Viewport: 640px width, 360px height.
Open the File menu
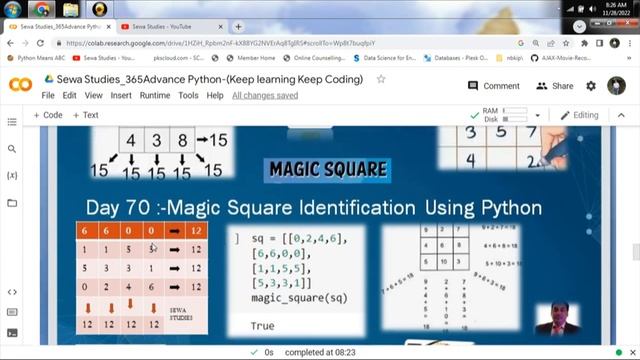[48, 96]
